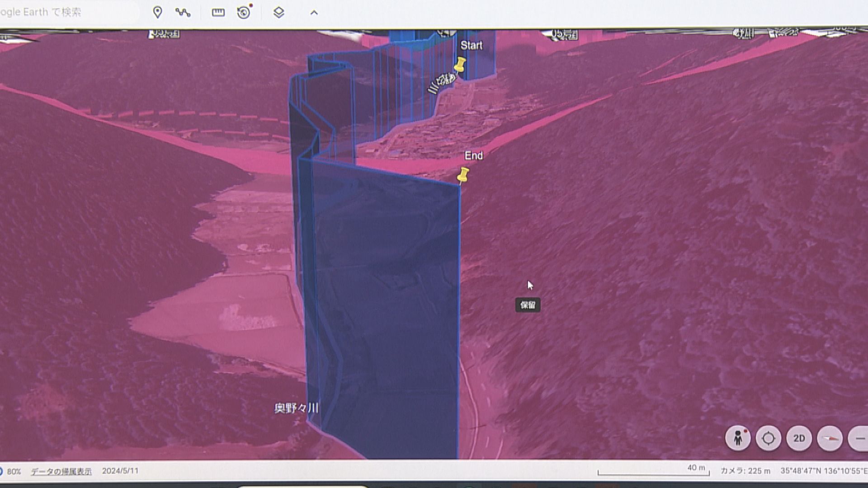Image resolution: width=868 pixels, height=488 pixels.
Task: Click the add placemark pin icon
Action: pyautogui.click(x=157, y=12)
